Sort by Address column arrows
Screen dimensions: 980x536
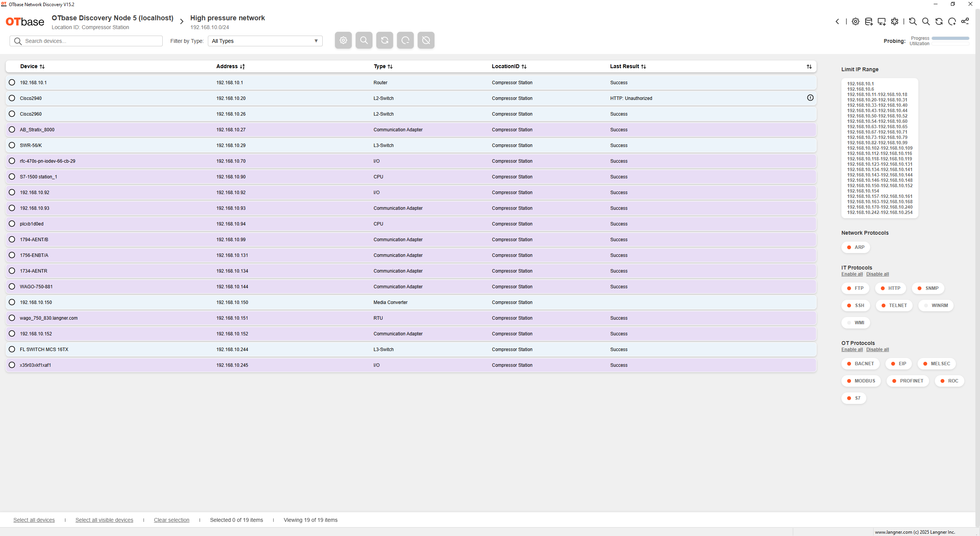tap(242, 67)
